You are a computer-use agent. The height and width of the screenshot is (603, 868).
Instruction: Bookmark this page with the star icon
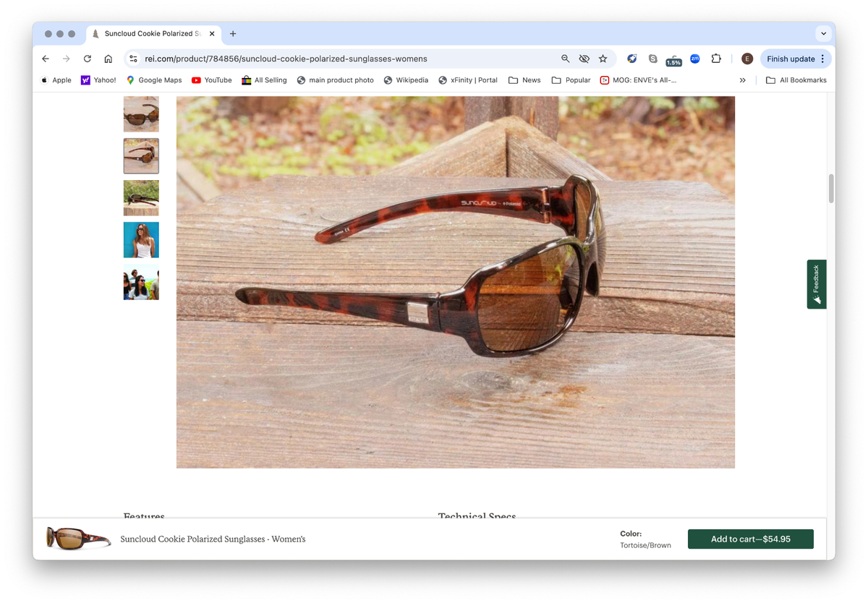(603, 59)
